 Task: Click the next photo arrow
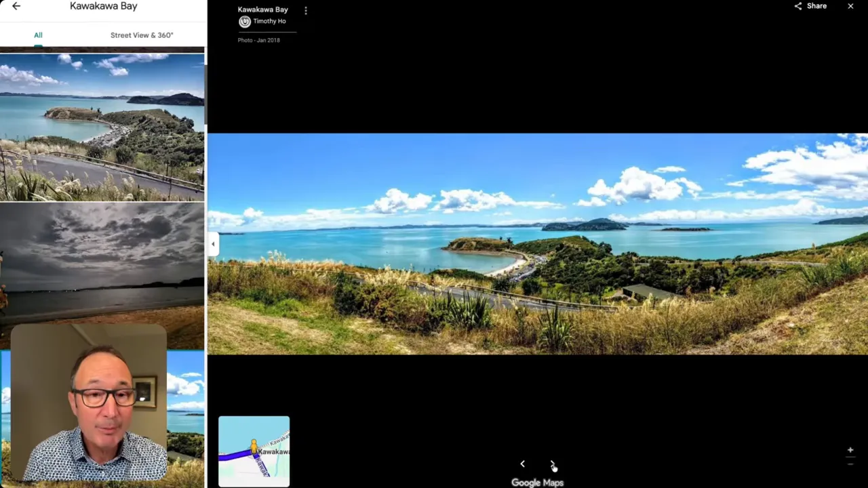pyautogui.click(x=553, y=464)
